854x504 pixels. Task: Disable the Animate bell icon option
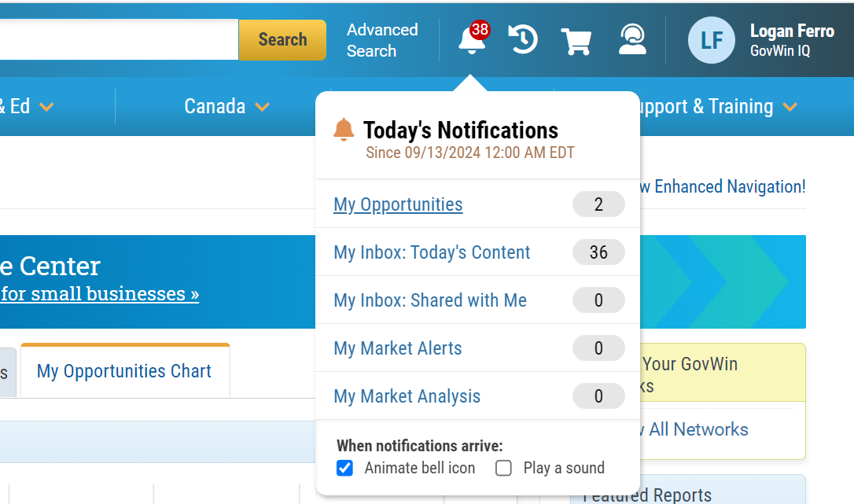pos(344,468)
